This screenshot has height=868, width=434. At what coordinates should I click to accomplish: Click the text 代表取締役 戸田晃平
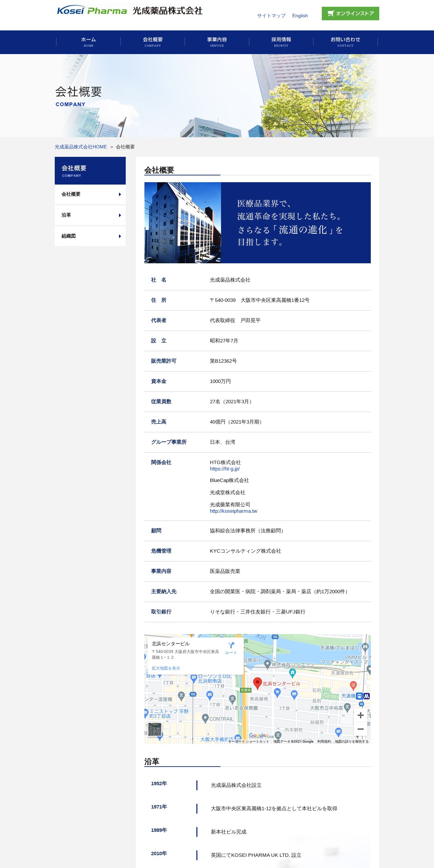tap(235, 320)
